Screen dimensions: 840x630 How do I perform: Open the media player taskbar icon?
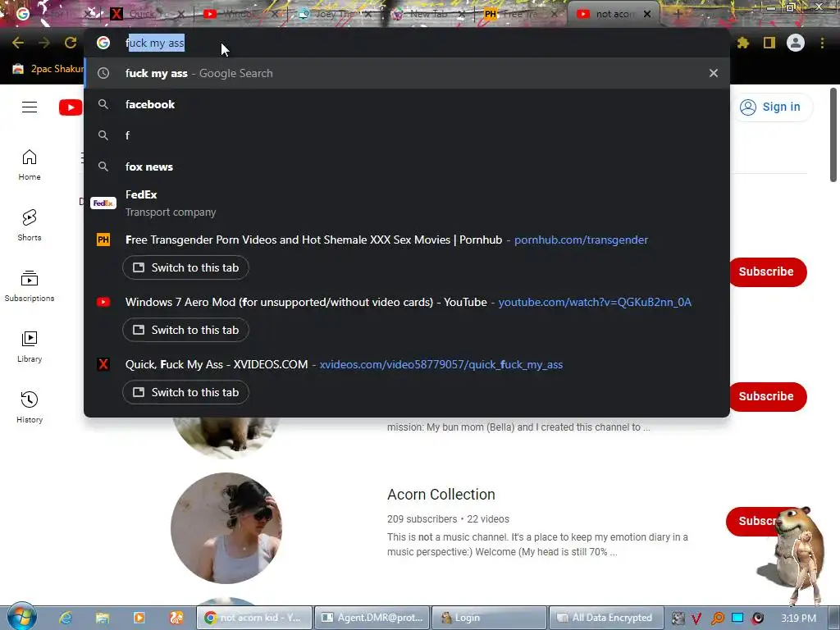click(x=139, y=618)
